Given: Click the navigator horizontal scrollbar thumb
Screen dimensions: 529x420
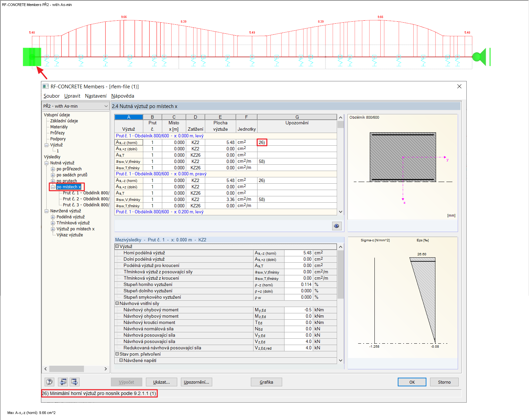Looking at the screenshot, I should [66, 369].
